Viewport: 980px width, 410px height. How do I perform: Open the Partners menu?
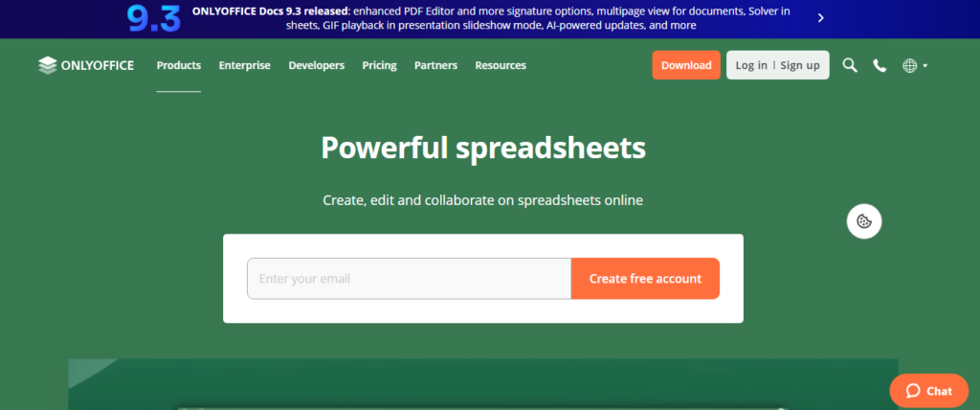[435, 65]
